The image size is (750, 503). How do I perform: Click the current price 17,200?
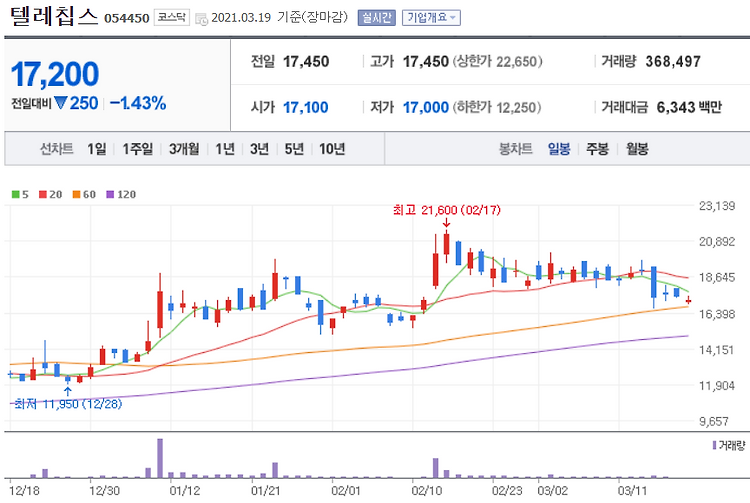click(55, 75)
